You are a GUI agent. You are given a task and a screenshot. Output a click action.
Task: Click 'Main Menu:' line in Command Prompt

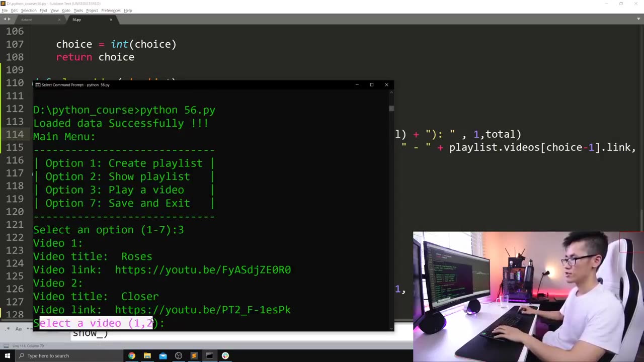coord(64,136)
